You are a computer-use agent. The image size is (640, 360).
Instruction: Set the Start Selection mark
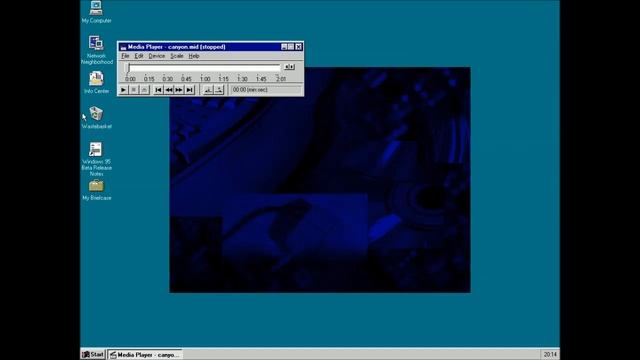point(208,90)
